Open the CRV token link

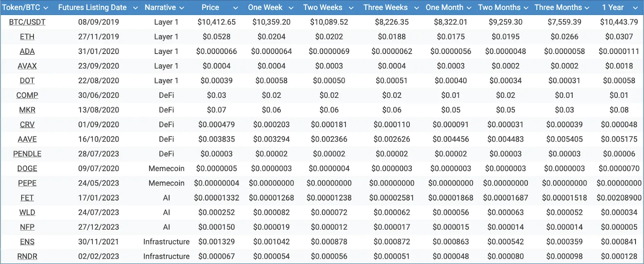pyautogui.click(x=27, y=125)
